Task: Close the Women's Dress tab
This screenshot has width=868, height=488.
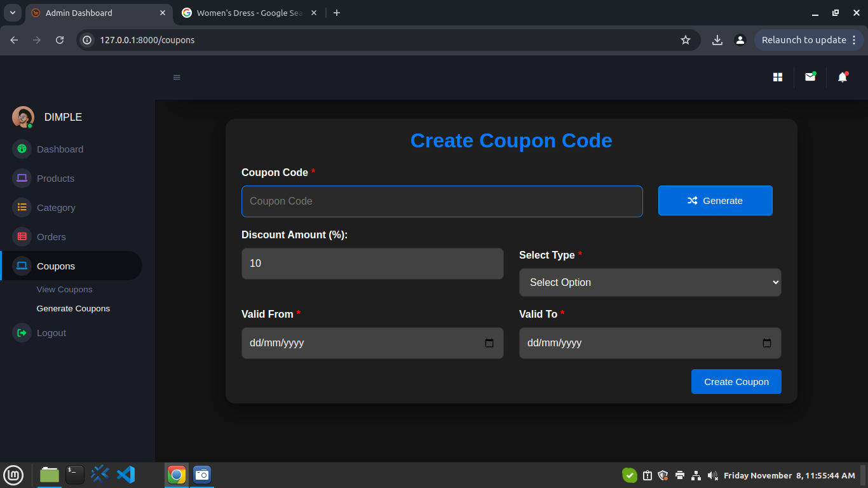Action: [x=313, y=13]
